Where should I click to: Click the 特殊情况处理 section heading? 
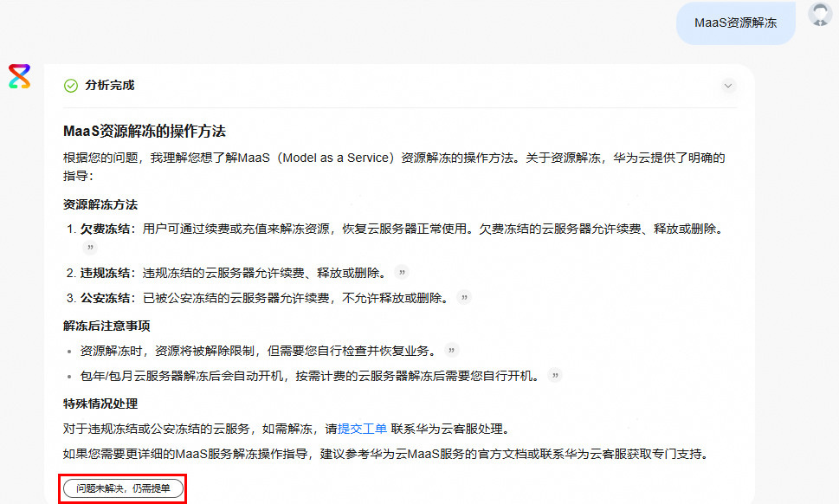[100, 404]
